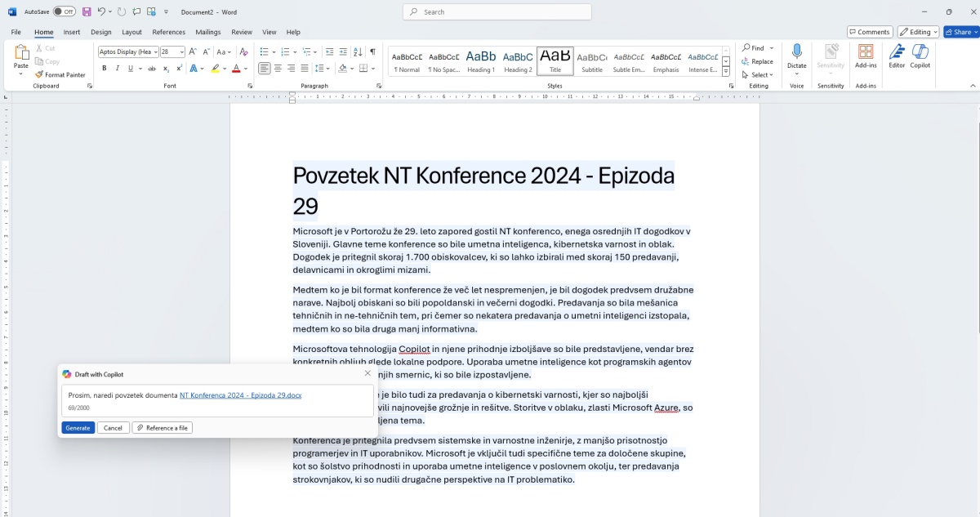Viewport: 980px width, 517px height.
Task: Clear all formatting
Action: coord(243,51)
